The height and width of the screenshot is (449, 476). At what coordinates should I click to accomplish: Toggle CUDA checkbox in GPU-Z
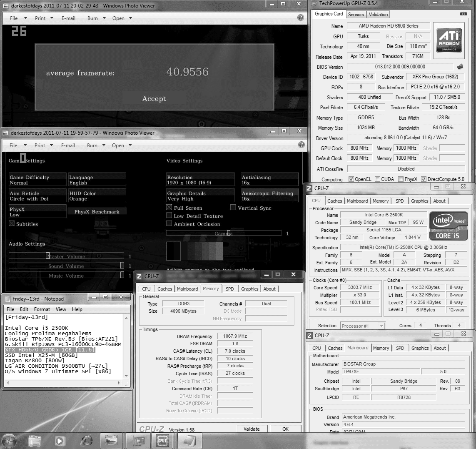(x=378, y=179)
